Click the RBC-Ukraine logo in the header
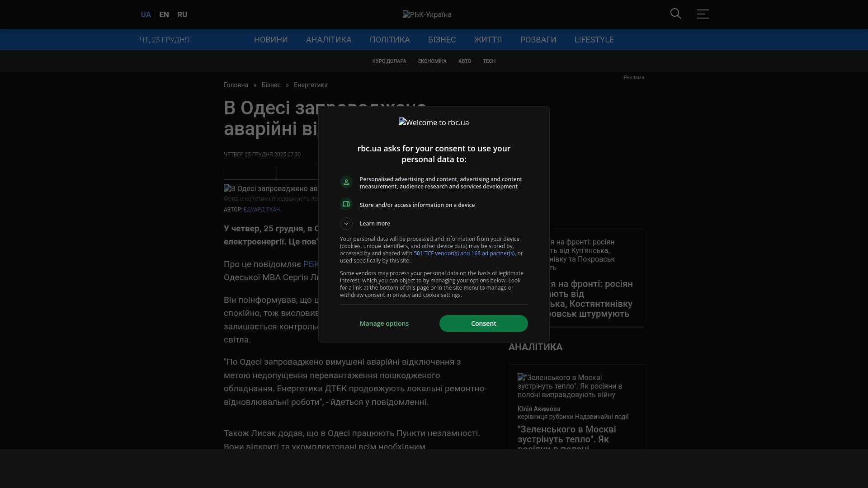The height and width of the screenshot is (488, 868). (x=427, y=15)
